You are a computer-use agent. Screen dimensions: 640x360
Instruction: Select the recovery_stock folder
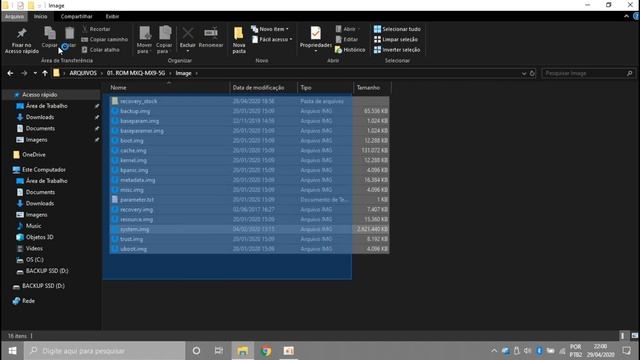point(249,101)
